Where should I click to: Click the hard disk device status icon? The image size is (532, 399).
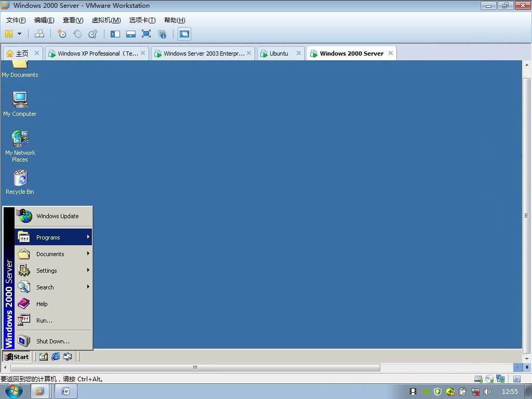[x=478, y=379]
